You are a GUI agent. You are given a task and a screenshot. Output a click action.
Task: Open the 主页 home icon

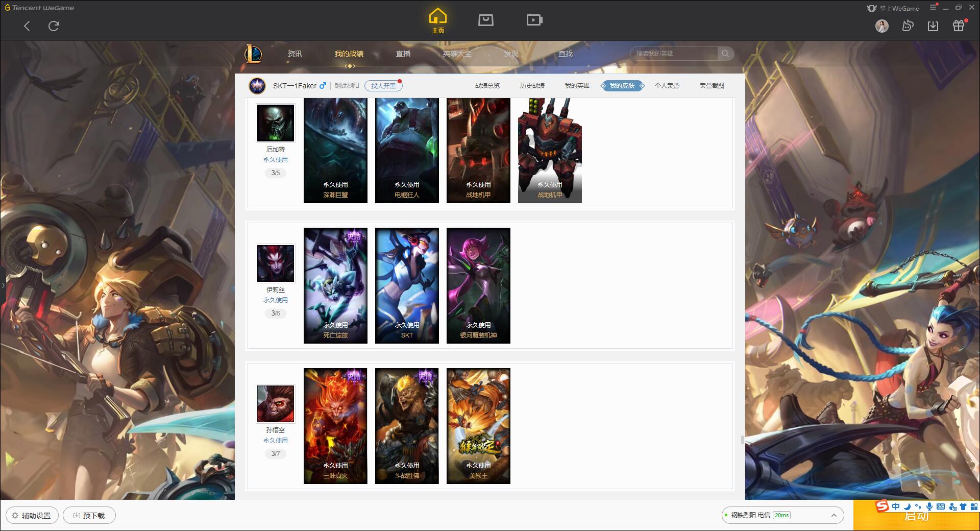click(x=438, y=21)
